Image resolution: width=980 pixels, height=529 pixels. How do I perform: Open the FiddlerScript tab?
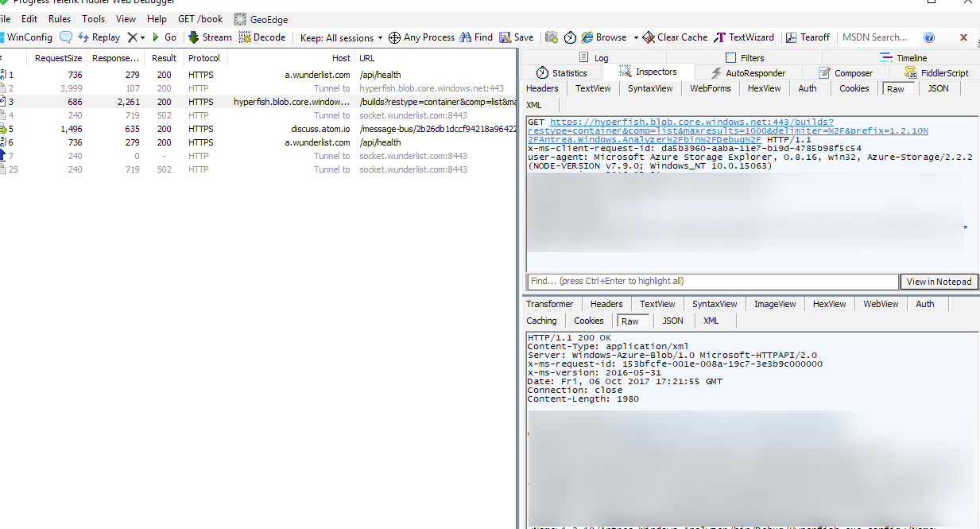937,72
